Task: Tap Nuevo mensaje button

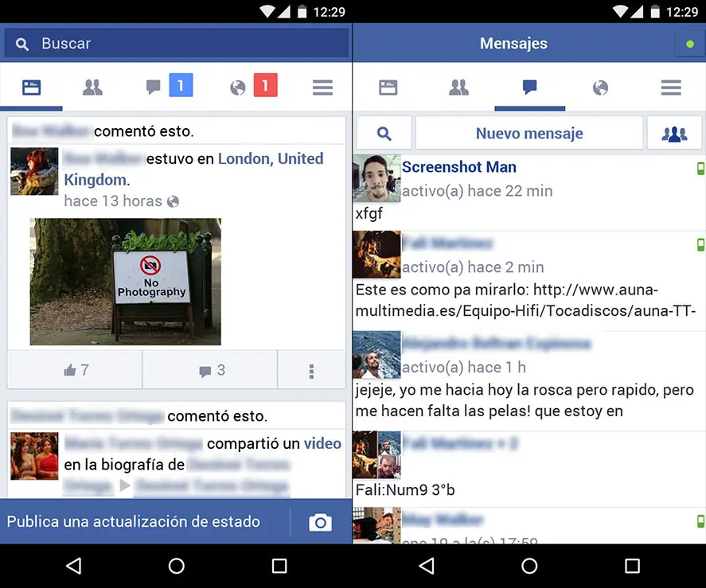Action: [529, 133]
